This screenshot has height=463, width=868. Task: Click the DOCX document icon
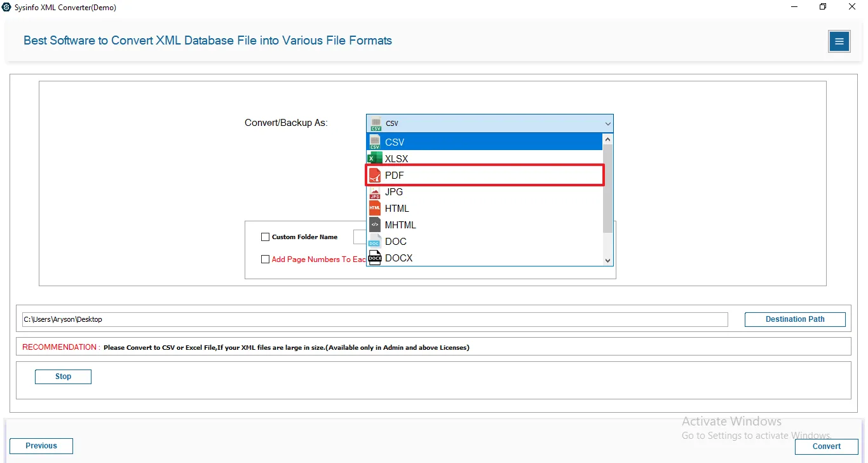coord(375,258)
